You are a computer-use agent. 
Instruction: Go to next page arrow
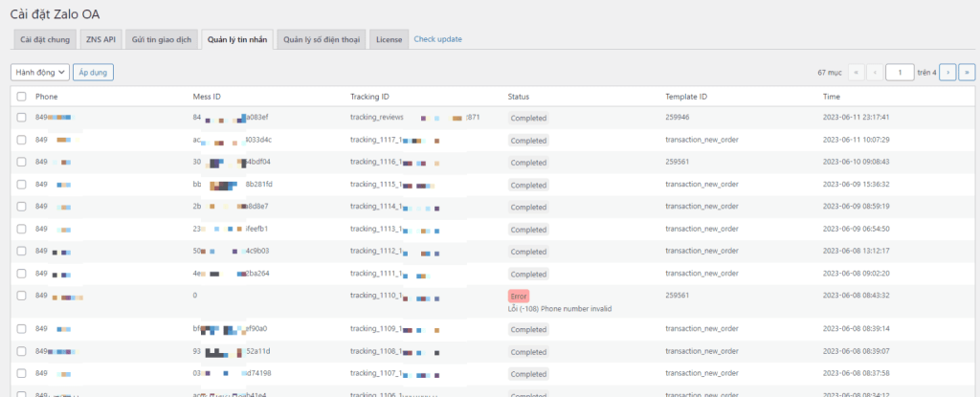point(947,72)
